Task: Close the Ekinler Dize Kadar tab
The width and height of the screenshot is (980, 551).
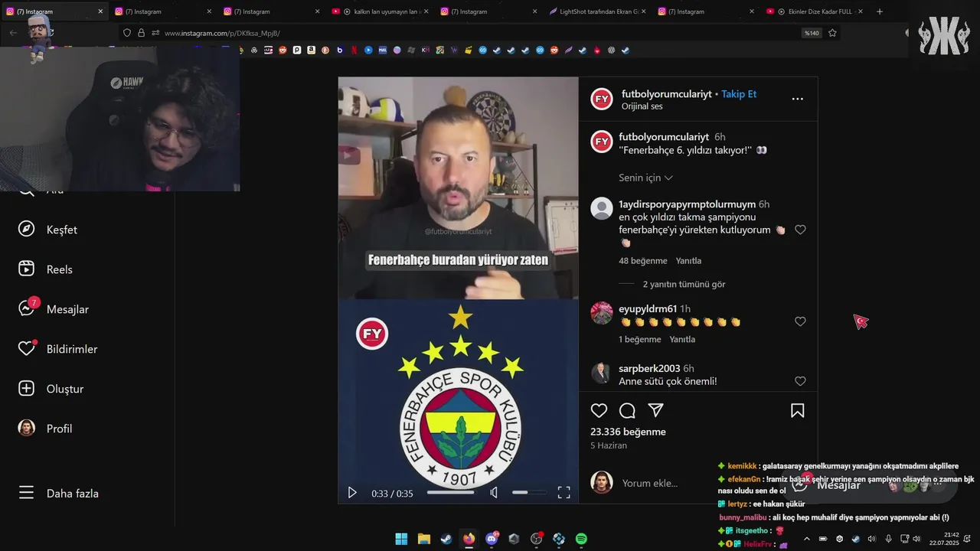Action: coord(861,11)
